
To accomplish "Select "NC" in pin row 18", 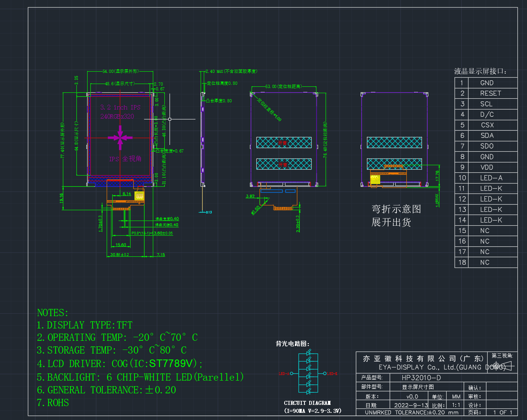I will [x=485, y=262].
